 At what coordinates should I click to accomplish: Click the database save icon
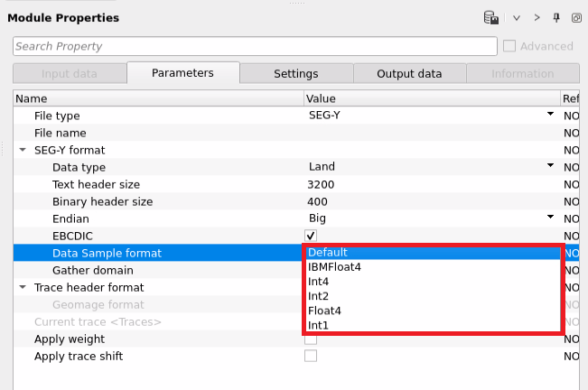[x=491, y=17]
